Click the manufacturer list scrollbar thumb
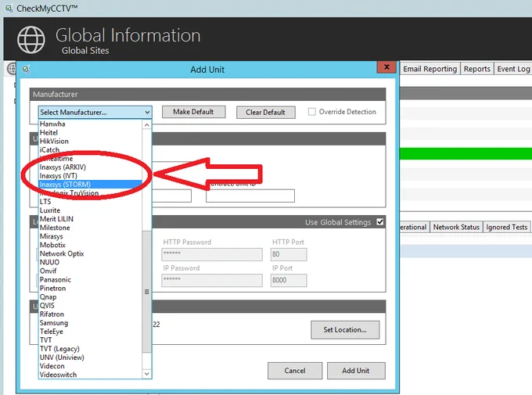 click(146, 292)
